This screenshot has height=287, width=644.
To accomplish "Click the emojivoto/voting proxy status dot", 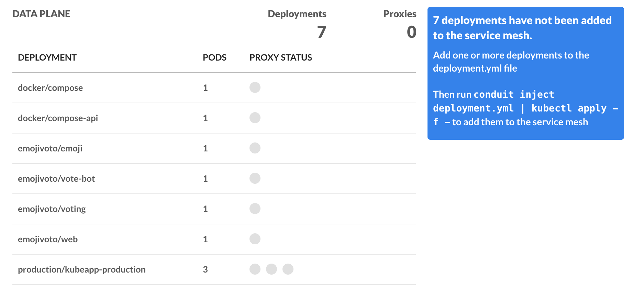I will pyautogui.click(x=255, y=209).
